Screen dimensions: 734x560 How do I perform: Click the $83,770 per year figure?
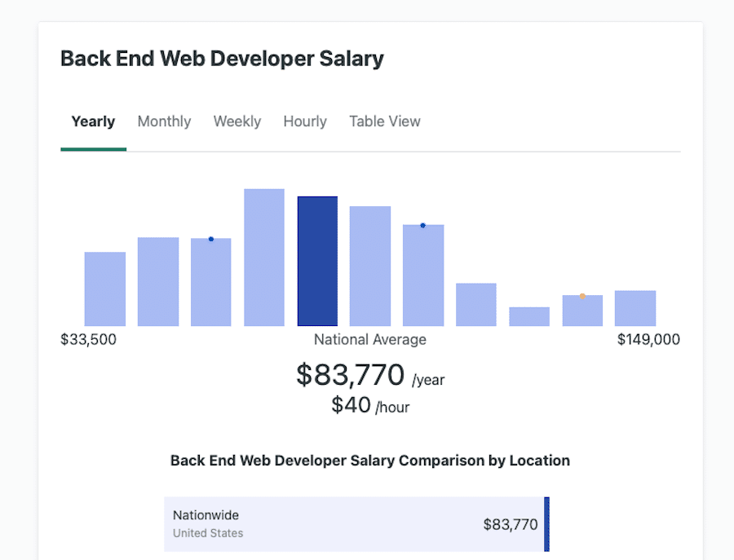pyautogui.click(x=349, y=375)
